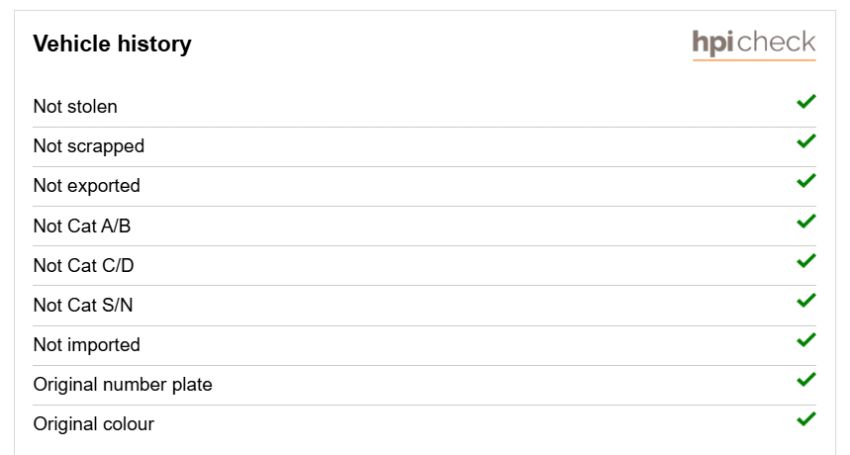Screen dimensions: 850x455
Task: Click the green checkmark for Not stolen
Action: pos(806,101)
